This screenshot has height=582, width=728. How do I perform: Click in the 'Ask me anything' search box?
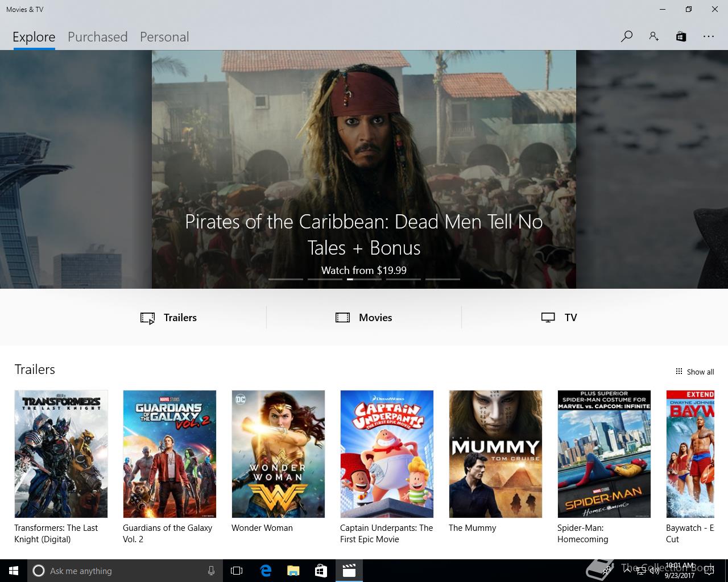(x=125, y=571)
